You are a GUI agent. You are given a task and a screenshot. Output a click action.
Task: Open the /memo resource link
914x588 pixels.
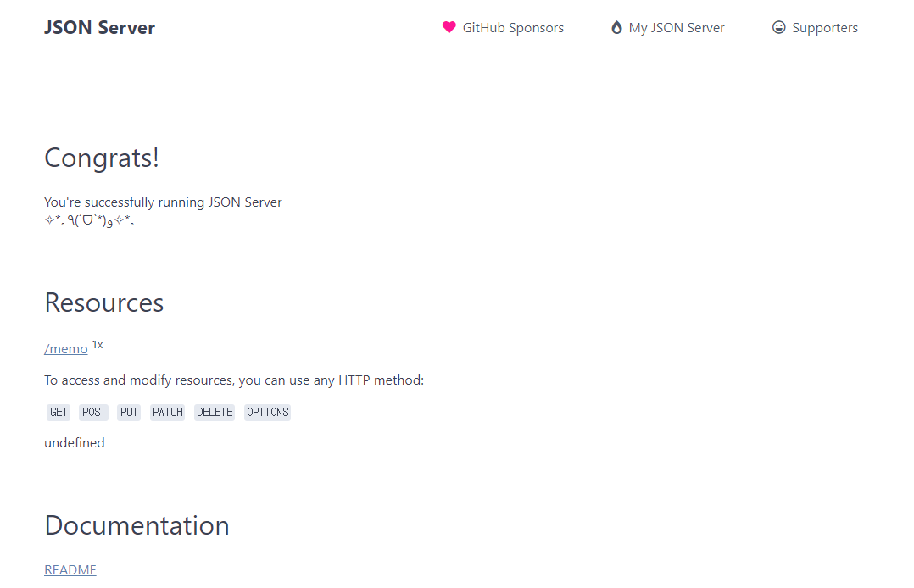66,348
